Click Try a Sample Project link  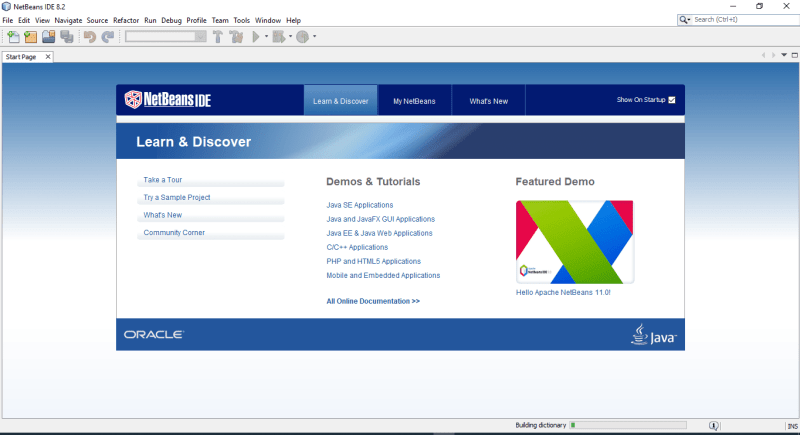pyautogui.click(x=177, y=197)
